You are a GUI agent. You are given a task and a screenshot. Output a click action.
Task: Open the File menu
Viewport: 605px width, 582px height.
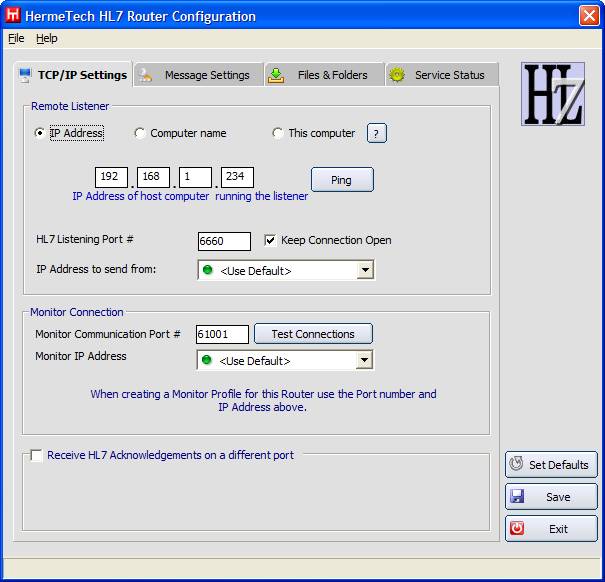pos(16,38)
